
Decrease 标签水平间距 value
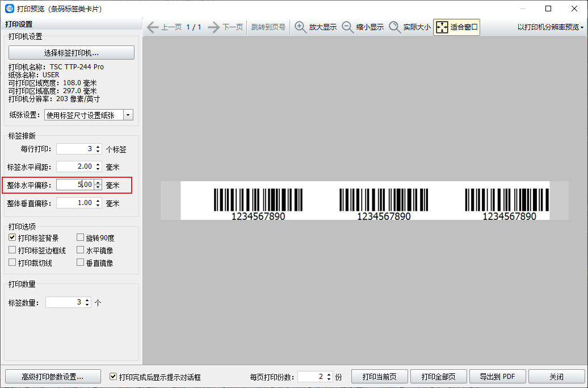[x=98, y=169]
